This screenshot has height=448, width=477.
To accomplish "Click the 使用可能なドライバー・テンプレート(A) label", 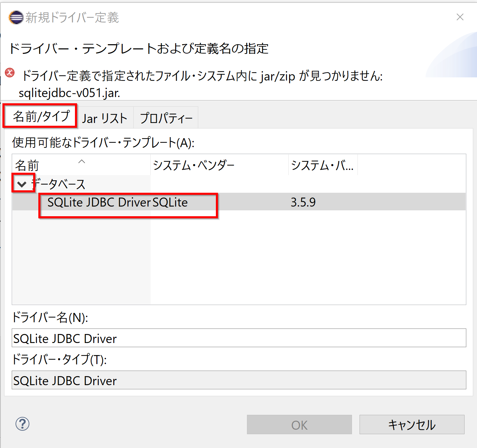I will 103,142.
